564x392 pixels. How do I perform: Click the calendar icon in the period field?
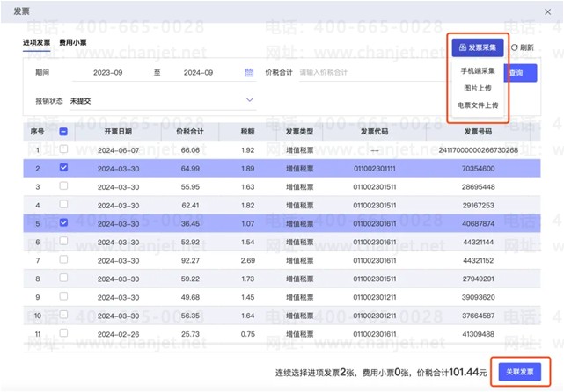click(249, 72)
